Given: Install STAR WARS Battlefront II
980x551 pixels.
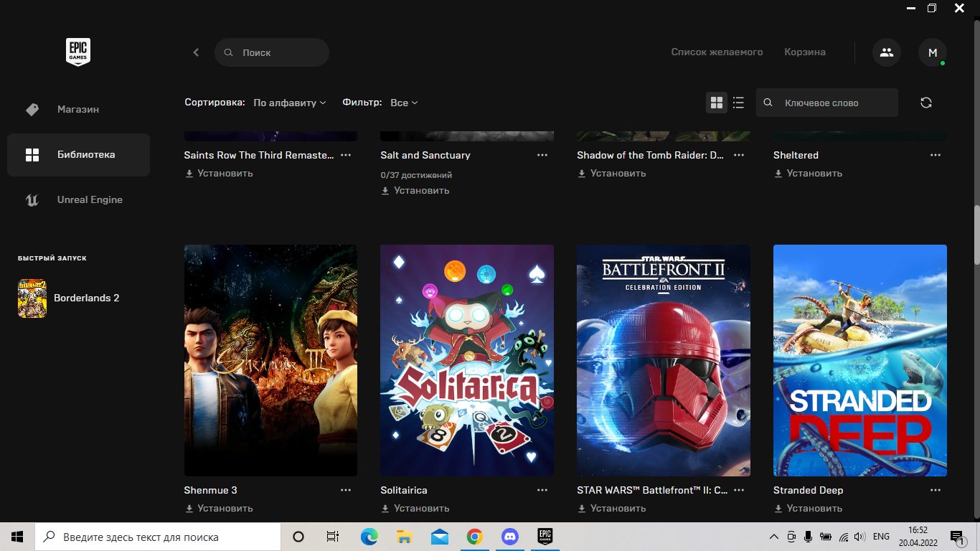Looking at the screenshot, I should click(x=612, y=509).
